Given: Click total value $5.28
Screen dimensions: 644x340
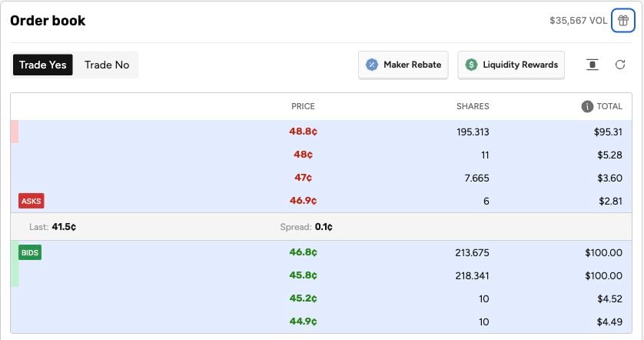Looking at the screenshot, I should click(609, 155).
